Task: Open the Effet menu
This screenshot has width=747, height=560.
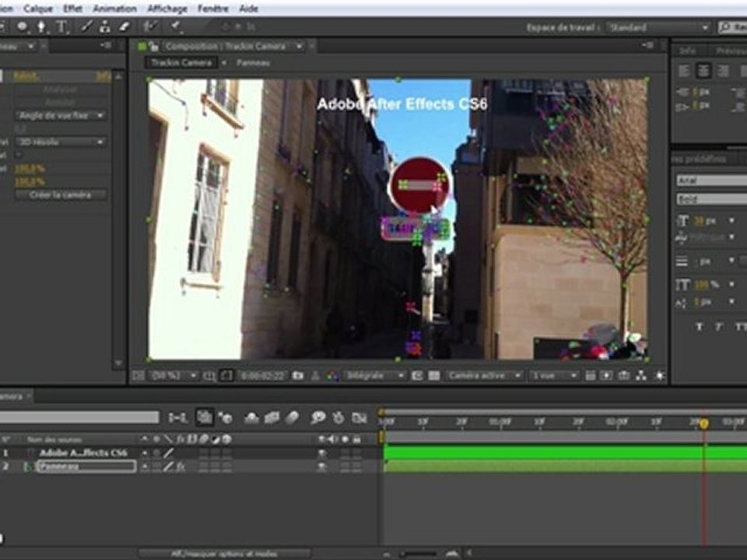Action: [72, 9]
